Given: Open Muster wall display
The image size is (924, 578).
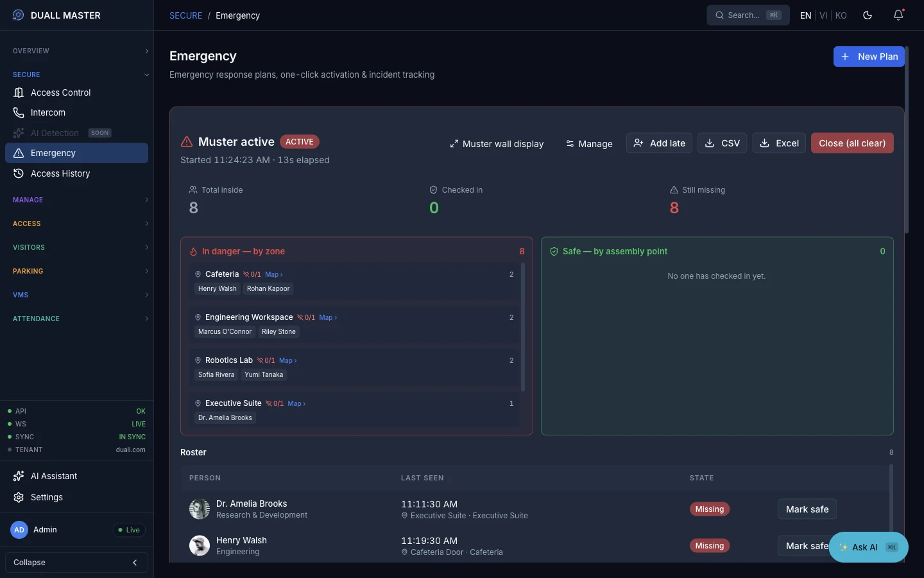Looking at the screenshot, I should pos(497,144).
